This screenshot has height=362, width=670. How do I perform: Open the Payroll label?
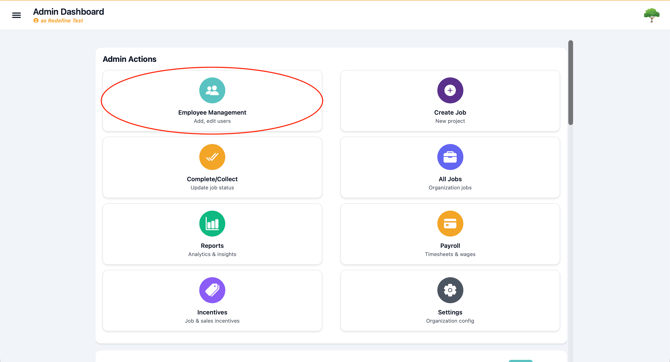click(x=450, y=246)
